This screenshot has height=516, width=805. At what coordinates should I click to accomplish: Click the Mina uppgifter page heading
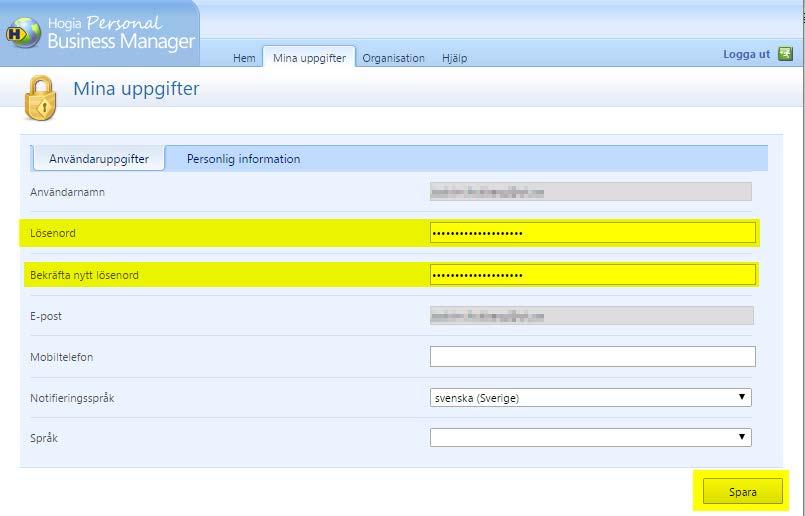tap(136, 89)
